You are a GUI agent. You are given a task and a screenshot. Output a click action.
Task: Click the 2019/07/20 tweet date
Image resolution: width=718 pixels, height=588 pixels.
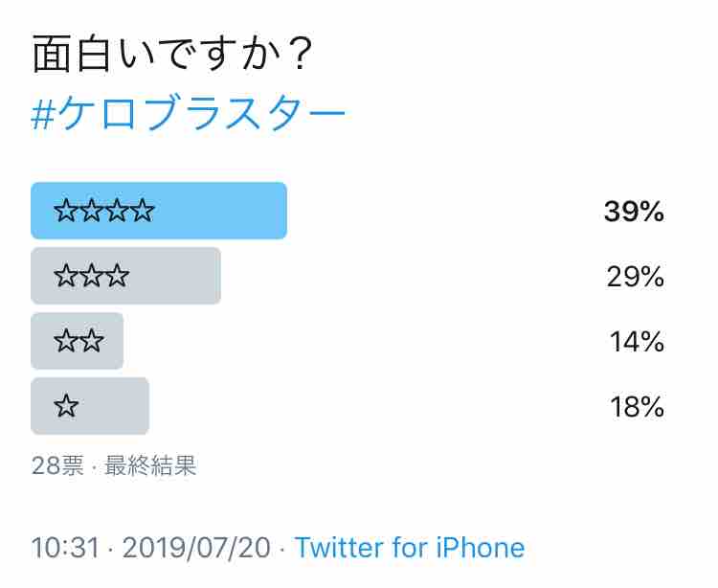[196, 547]
